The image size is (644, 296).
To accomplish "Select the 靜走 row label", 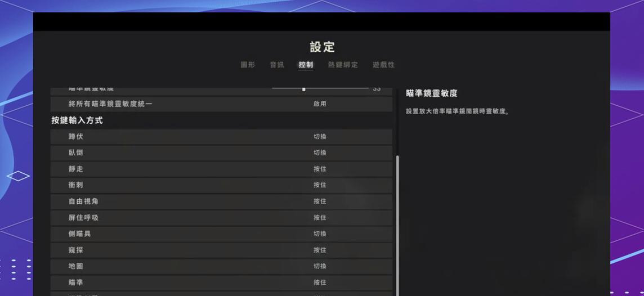I will tap(76, 169).
